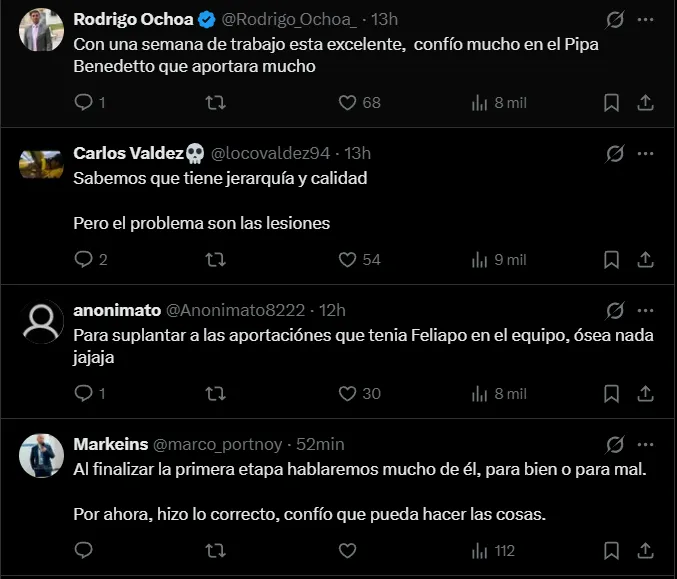This screenshot has height=579, width=677.
Task: Open more options on anonimato's tweet
Action: [646, 310]
